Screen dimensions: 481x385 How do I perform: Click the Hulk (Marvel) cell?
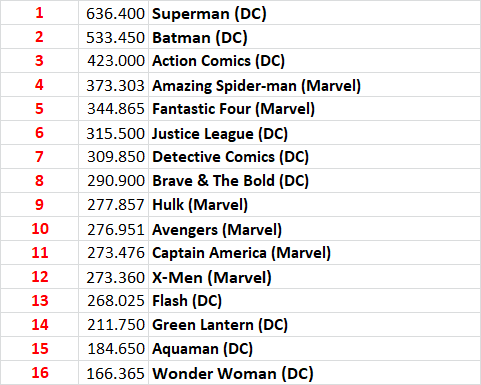tap(314, 205)
